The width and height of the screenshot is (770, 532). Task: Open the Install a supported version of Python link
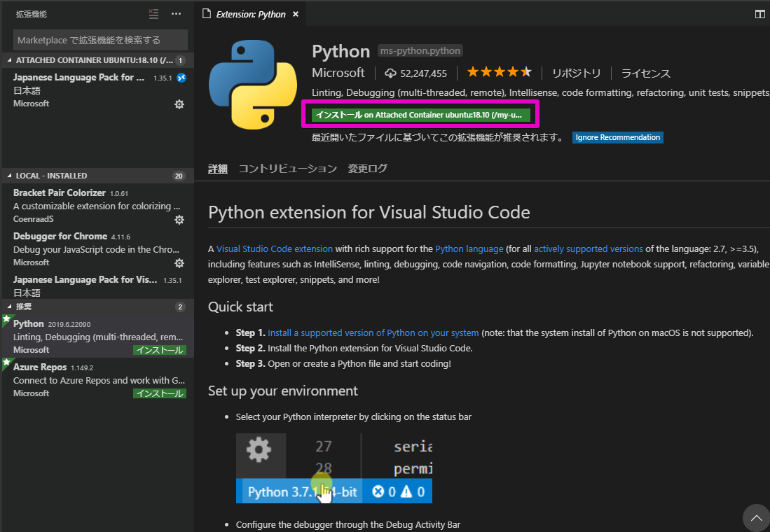click(372, 332)
